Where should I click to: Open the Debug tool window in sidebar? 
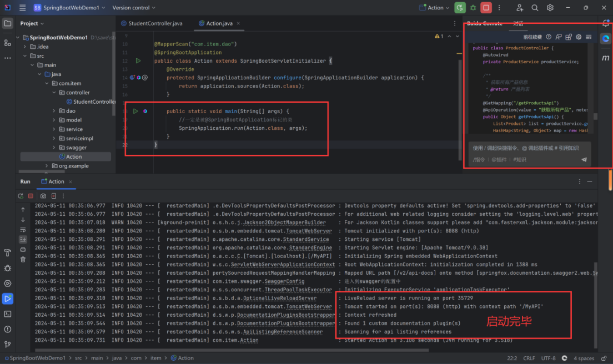point(7,268)
